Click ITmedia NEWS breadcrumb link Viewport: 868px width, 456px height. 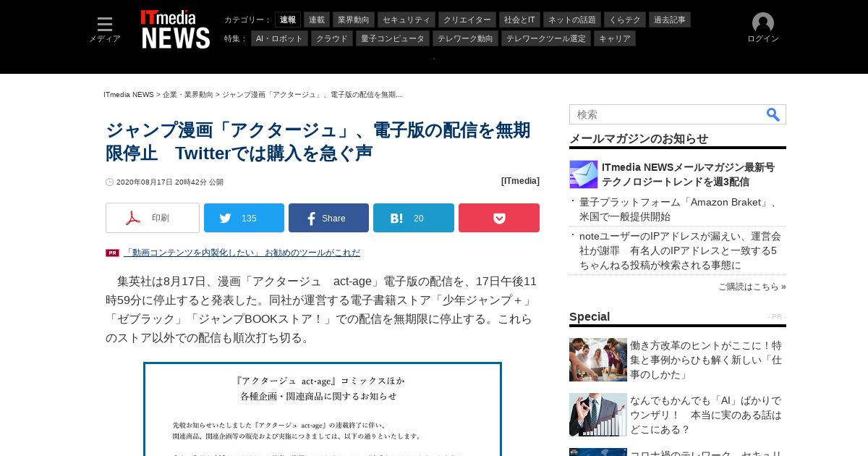tap(129, 95)
